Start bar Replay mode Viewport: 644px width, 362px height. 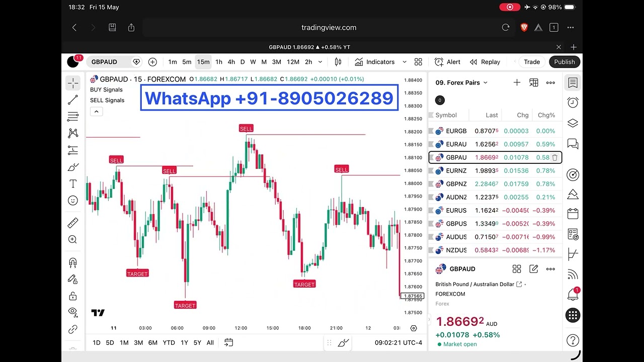tap(485, 62)
